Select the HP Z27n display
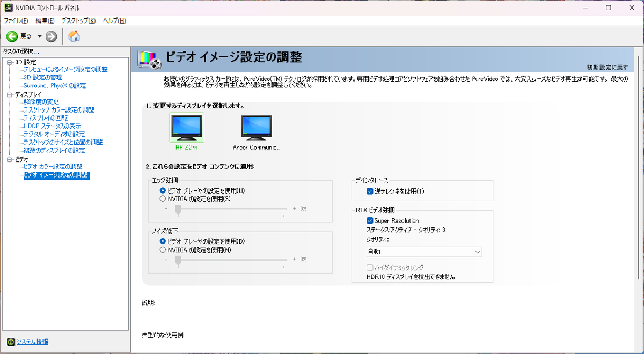The height and width of the screenshot is (354, 644). (187, 131)
